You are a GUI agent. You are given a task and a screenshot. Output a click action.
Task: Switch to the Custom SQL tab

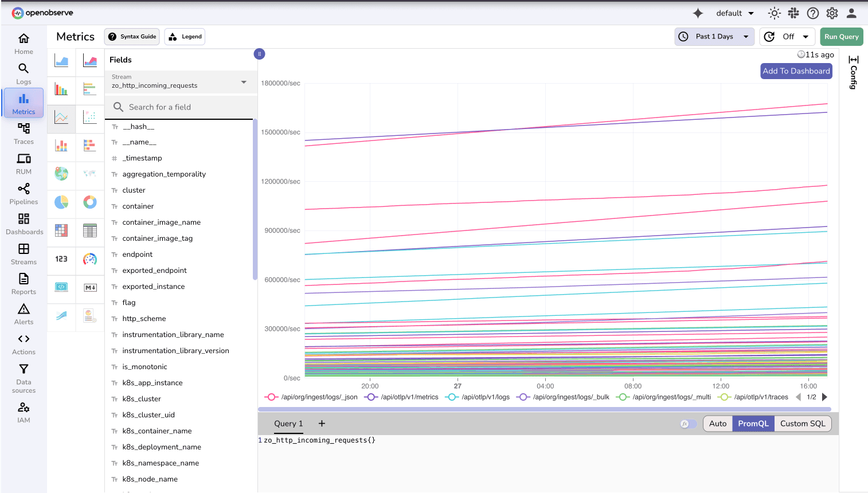coord(803,423)
